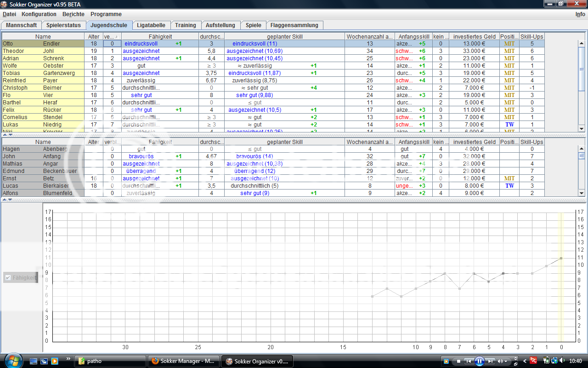Collapse upper table with split-pane up arrow
The width and height of the screenshot is (588, 368).
pyautogui.click(x=4, y=135)
